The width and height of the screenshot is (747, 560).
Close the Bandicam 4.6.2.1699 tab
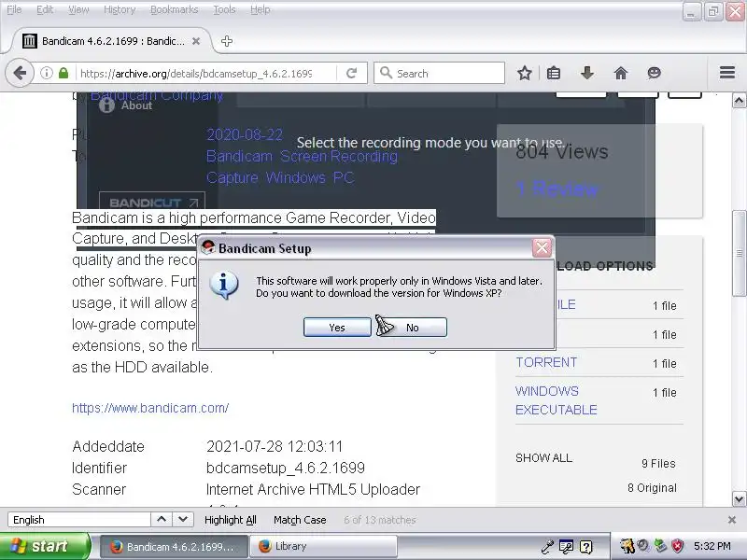tap(196, 41)
